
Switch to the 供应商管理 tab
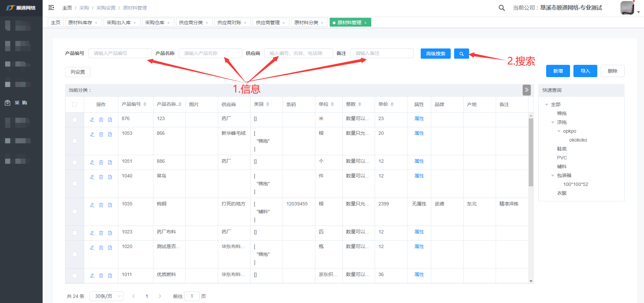(268, 23)
